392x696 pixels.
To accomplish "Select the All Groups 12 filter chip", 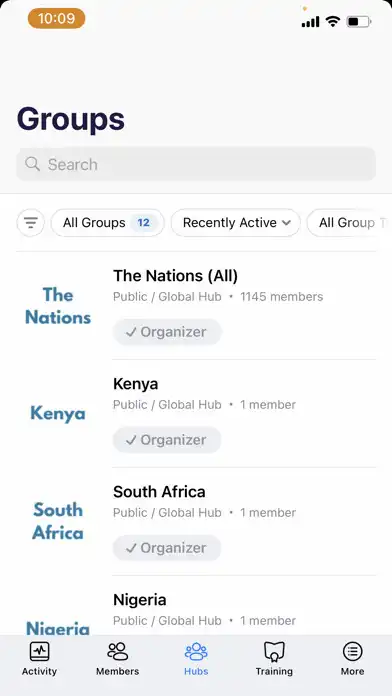I will (x=108, y=222).
